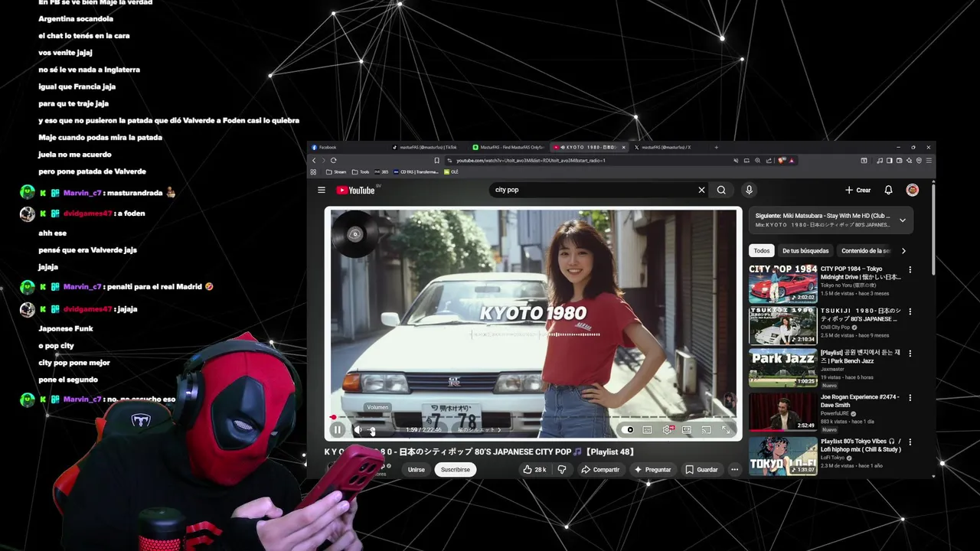Start voice search with microphone icon
Viewport: 980px width, 551px height.
(x=749, y=190)
